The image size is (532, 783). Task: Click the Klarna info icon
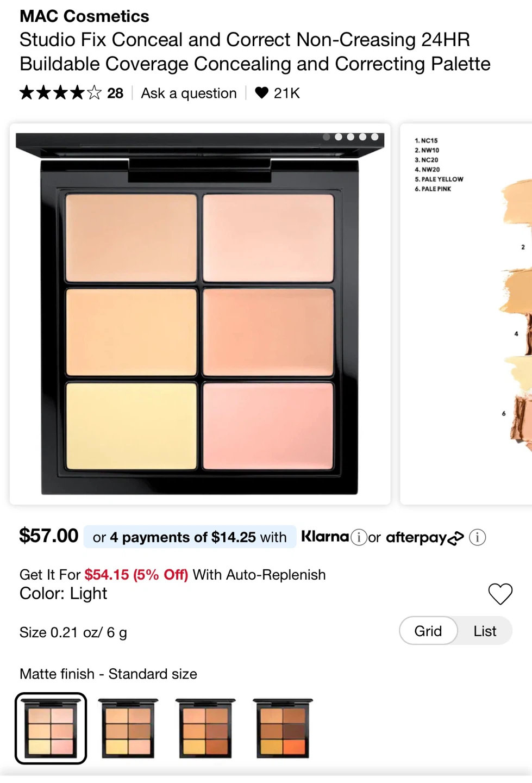pyautogui.click(x=359, y=537)
